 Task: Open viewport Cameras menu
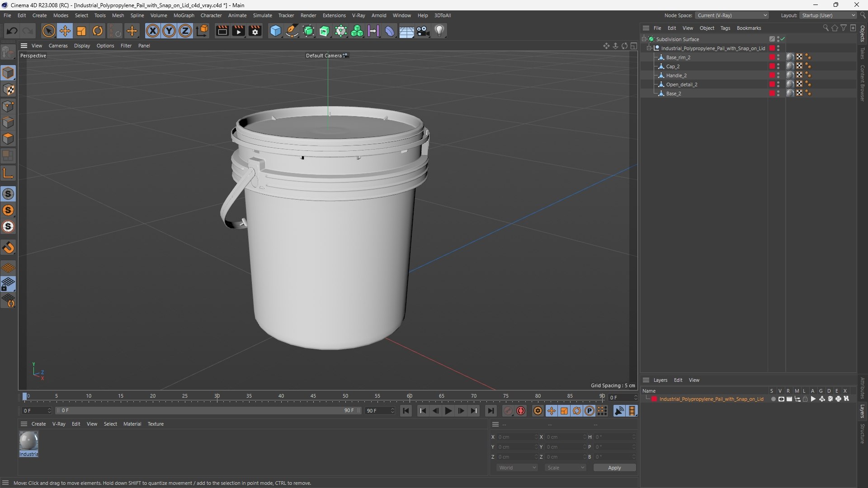(x=58, y=46)
